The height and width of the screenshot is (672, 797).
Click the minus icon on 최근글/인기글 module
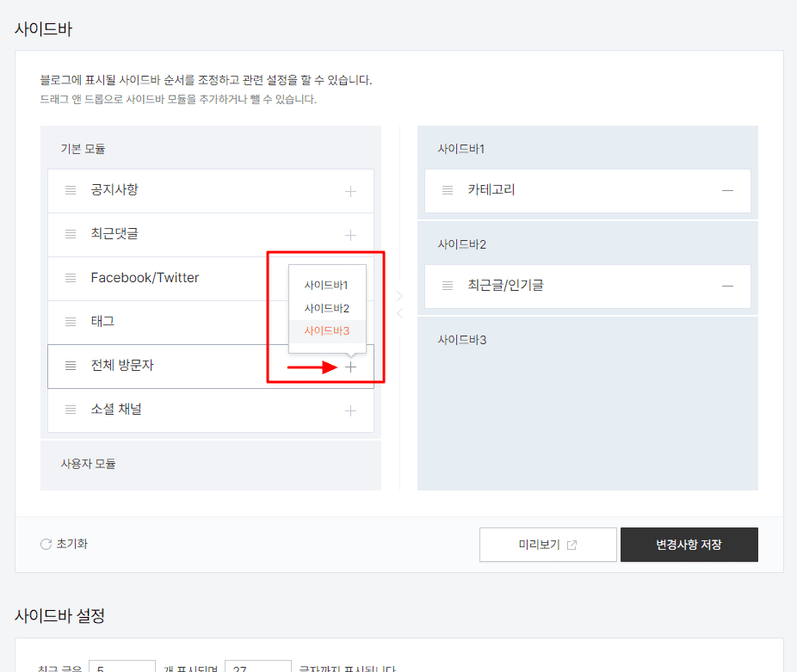pyautogui.click(x=727, y=287)
